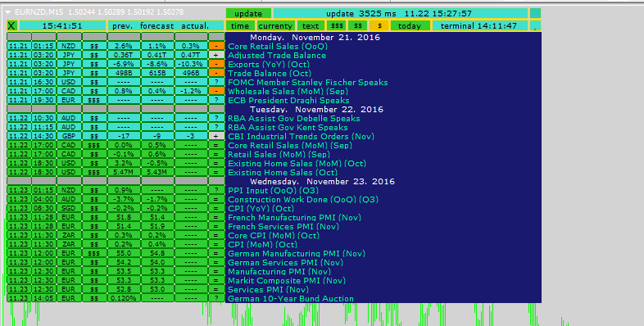
Task: Enable the $$$ high-impact filter
Action: (337, 26)
